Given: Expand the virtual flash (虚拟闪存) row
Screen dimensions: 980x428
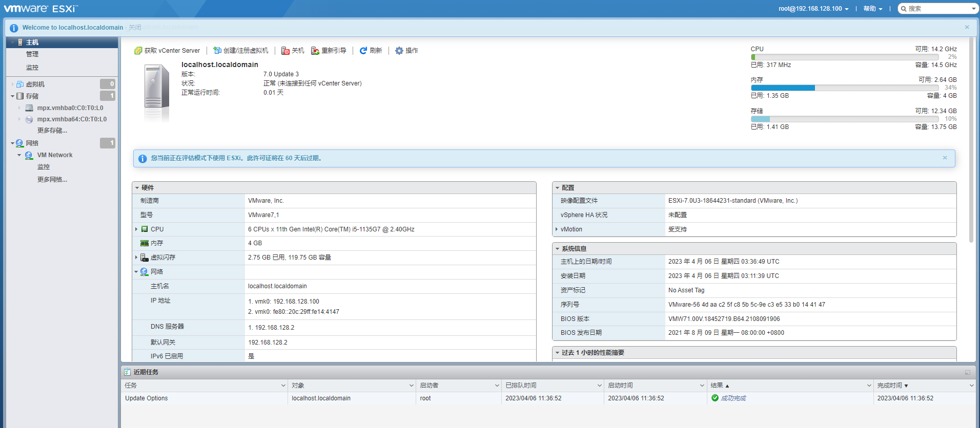Looking at the screenshot, I should [136, 258].
